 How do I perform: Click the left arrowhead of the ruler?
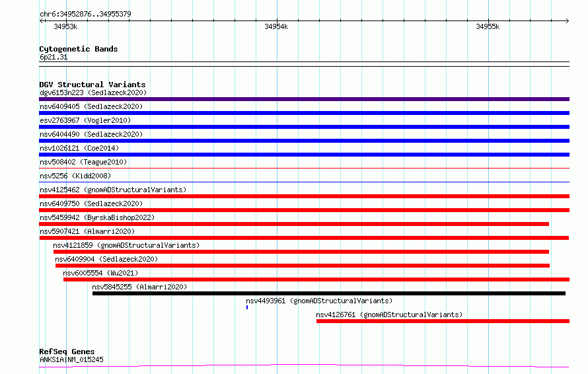41,21
